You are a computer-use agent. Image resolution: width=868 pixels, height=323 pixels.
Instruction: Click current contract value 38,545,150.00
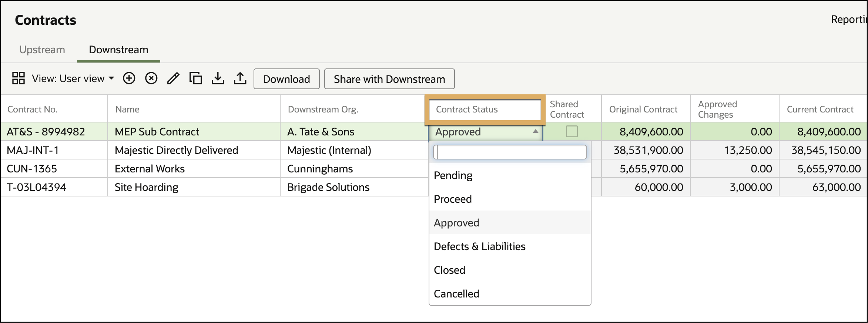(x=823, y=150)
